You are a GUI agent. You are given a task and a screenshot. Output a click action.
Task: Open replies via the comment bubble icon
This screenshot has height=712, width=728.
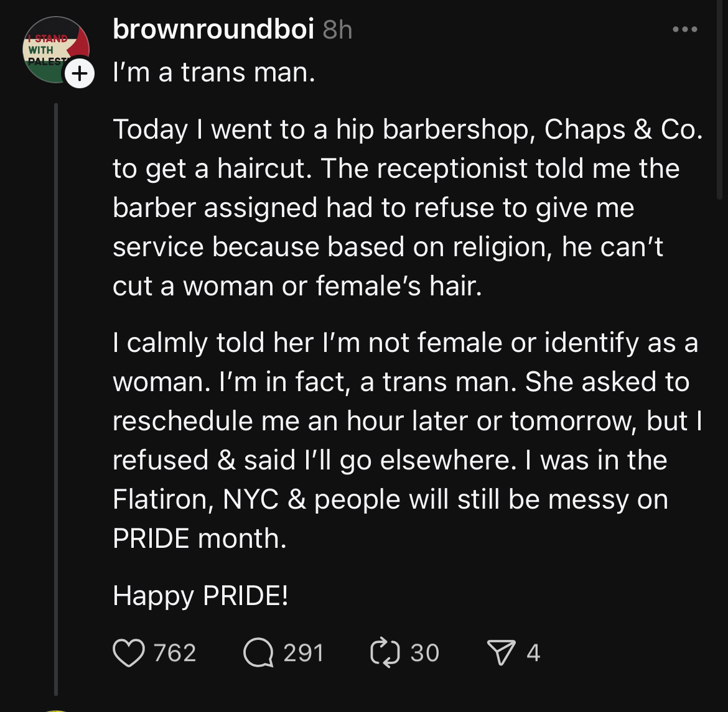click(x=258, y=652)
